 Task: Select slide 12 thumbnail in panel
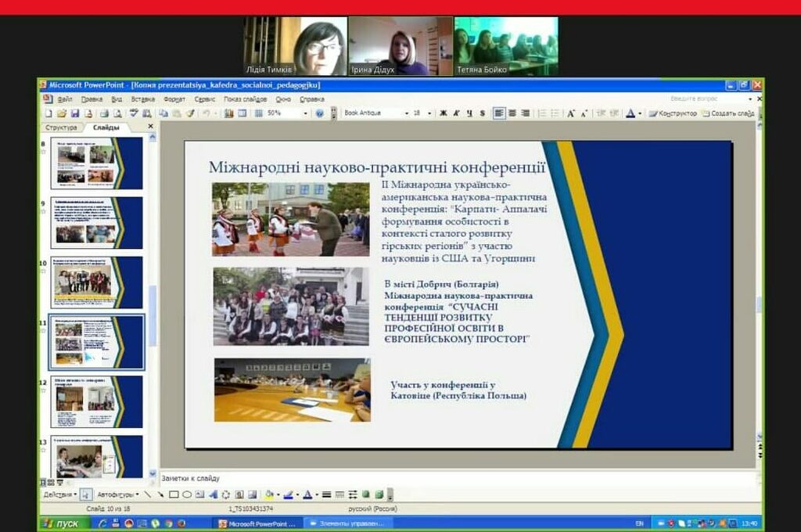[x=96, y=401]
